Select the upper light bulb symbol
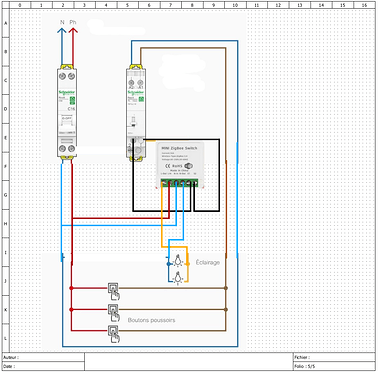Screen dimensions: 380x375 [x=179, y=260]
